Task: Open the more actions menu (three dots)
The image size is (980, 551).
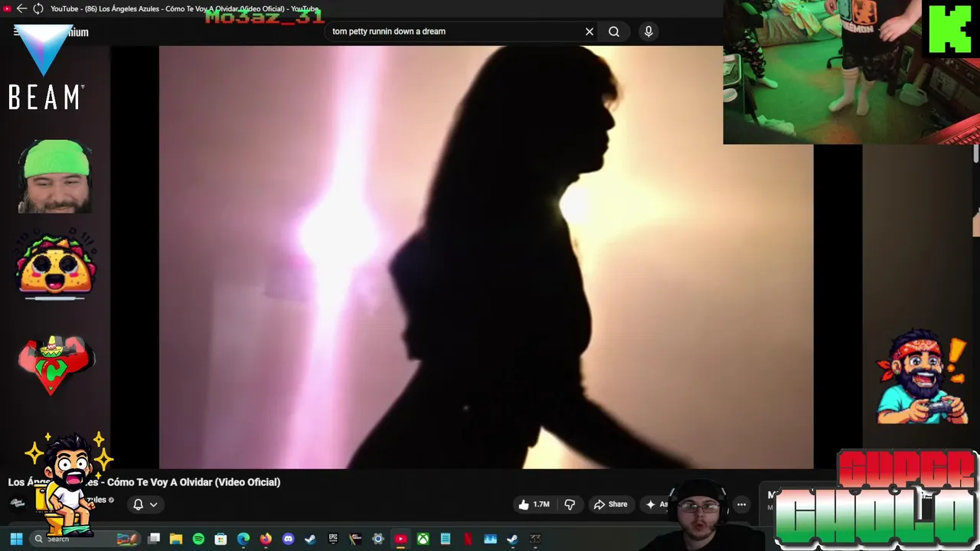Action: tap(741, 504)
